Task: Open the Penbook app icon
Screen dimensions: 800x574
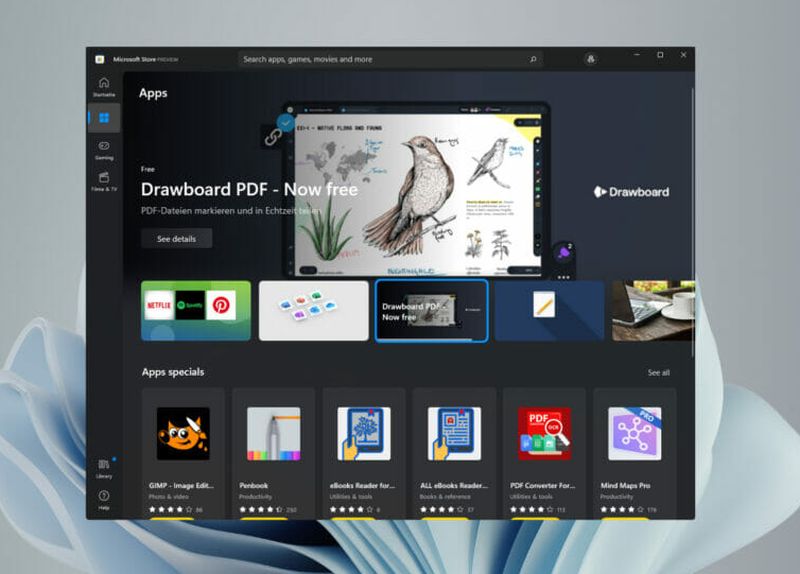Action: (x=273, y=434)
